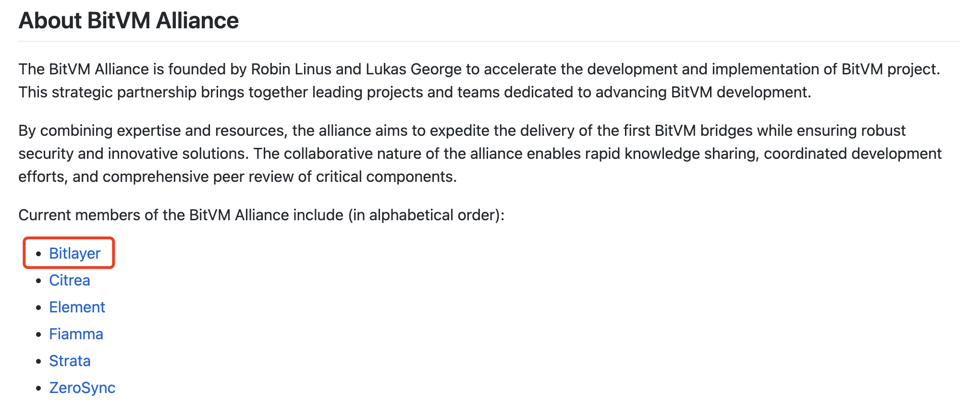
Task: Open the Bitlayer member link
Action: pos(74,253)
